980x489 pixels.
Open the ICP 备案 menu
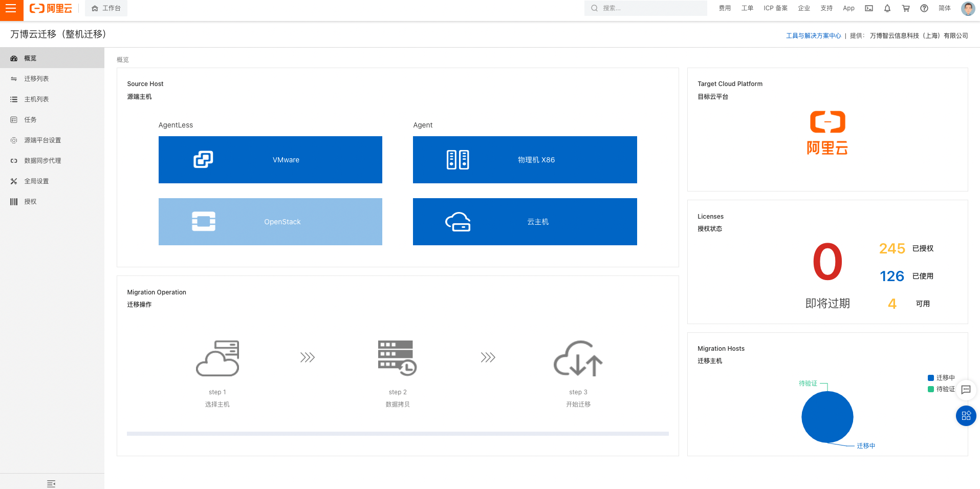pos(775,8)
